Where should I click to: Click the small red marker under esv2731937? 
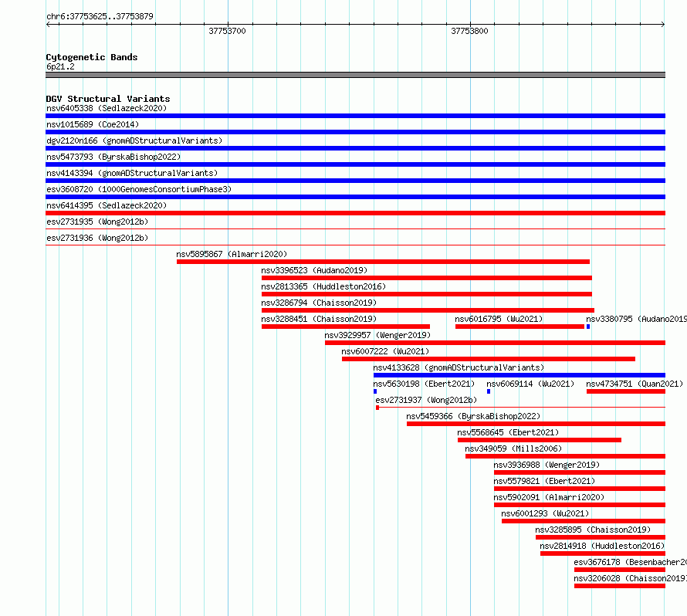pos(377,408)
